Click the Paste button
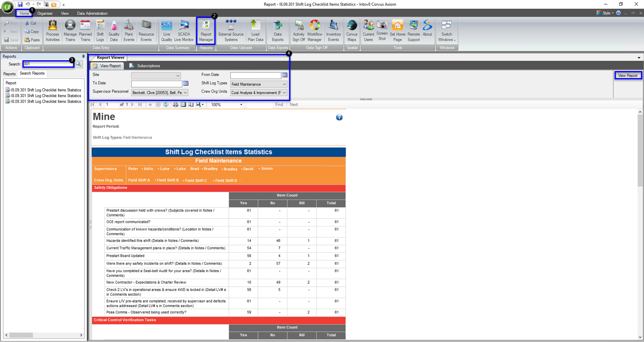Viewport: 644px width, 342px height. click(32, 40)
